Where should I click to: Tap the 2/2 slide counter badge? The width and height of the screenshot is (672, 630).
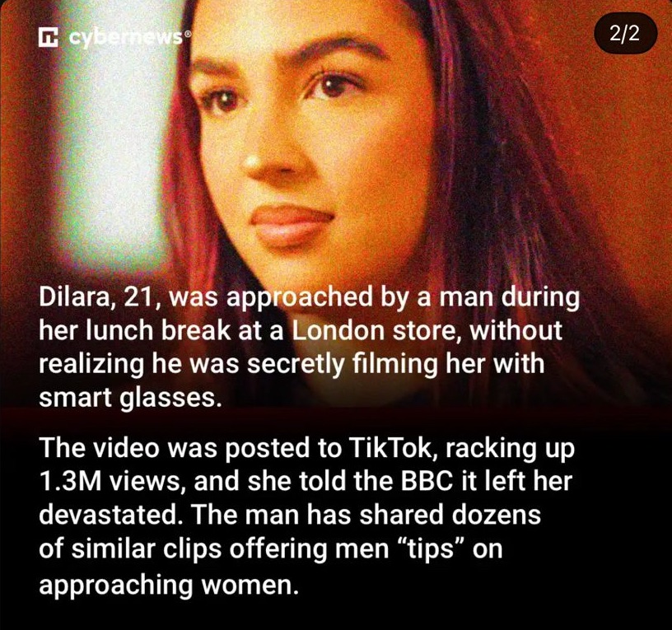point(625,33)
